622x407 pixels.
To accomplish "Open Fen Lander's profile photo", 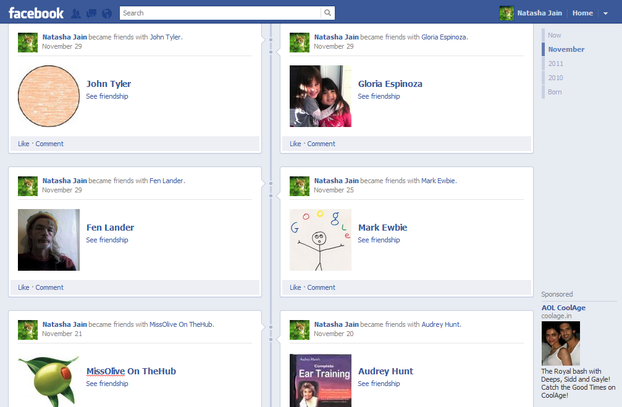I will point(49,240).
